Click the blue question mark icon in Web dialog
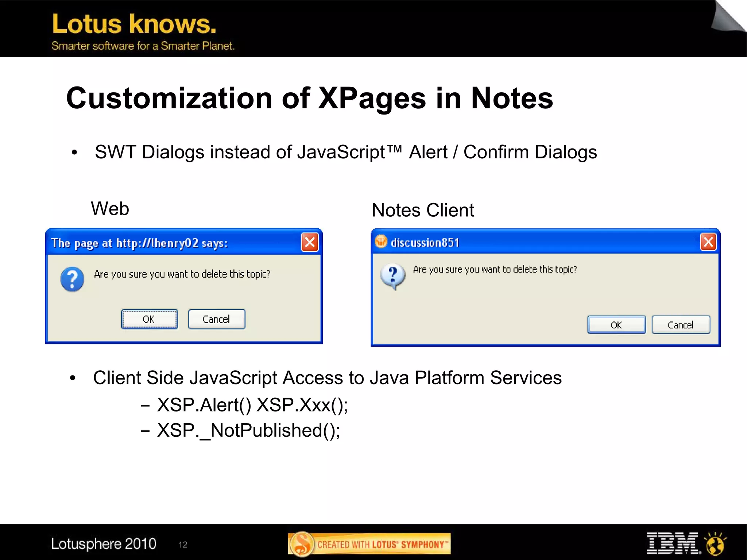This screenshot has width=747, height=560. click(x=72, y=279)
